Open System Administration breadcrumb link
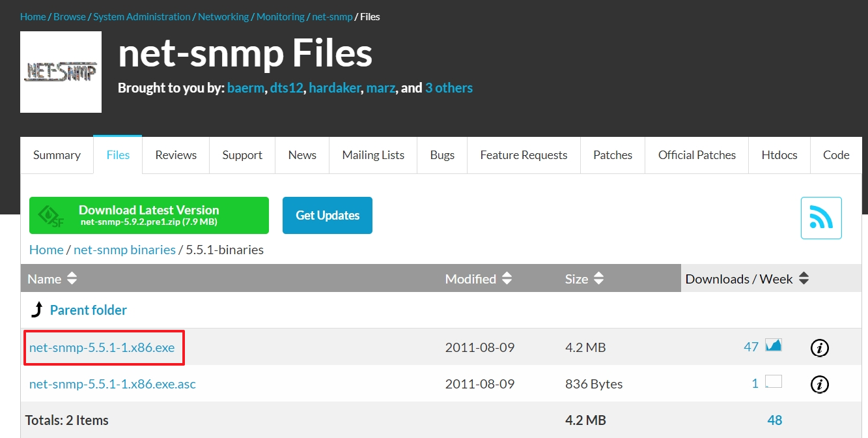 [142, 16]
